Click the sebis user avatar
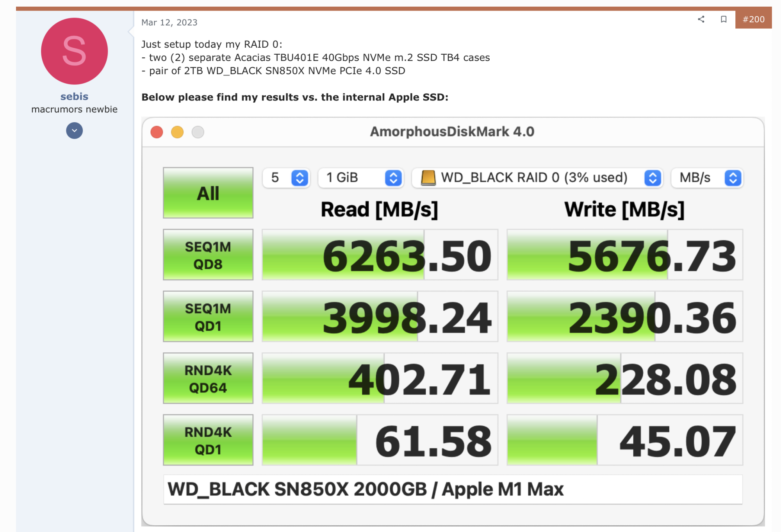This screenshot has width=781, height=532. pos(74,51)
